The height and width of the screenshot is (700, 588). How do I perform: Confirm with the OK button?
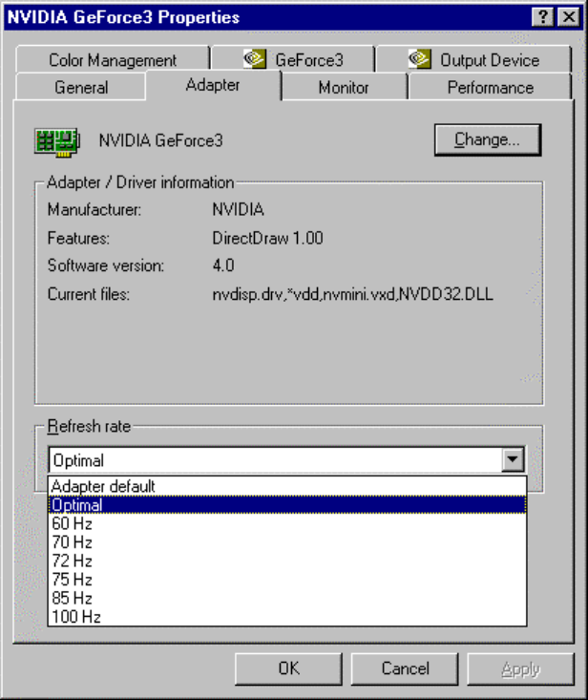[x=288, y=668]
